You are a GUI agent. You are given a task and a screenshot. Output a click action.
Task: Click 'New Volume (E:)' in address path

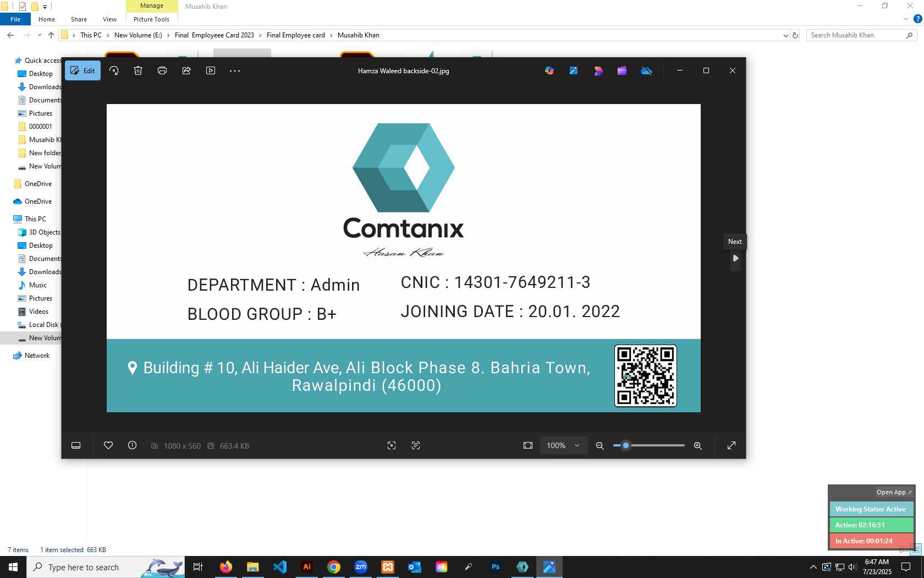click(138, 35)
